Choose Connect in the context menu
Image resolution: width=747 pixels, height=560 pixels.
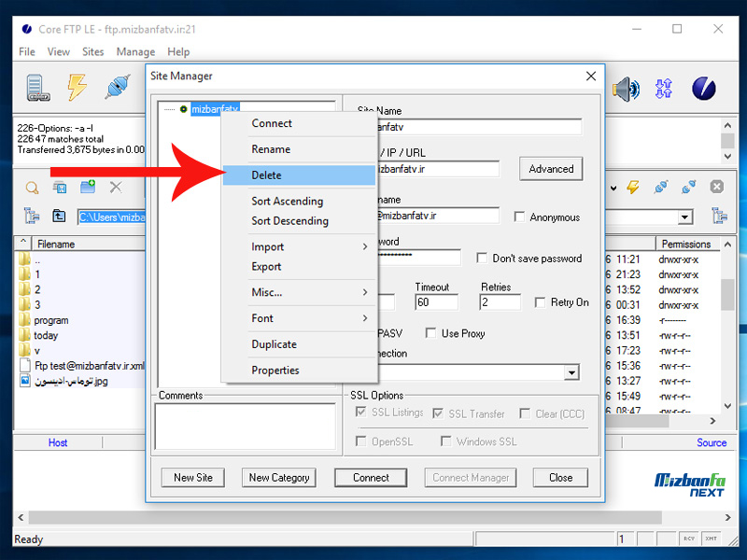299,123
